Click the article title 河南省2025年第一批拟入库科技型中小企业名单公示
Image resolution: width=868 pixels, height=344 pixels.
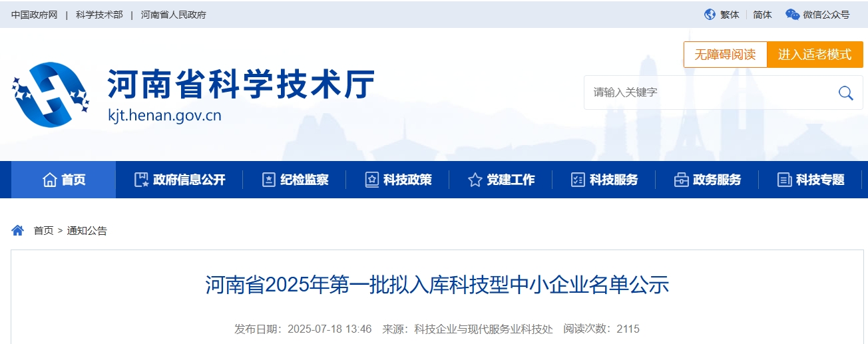(437, 285)
